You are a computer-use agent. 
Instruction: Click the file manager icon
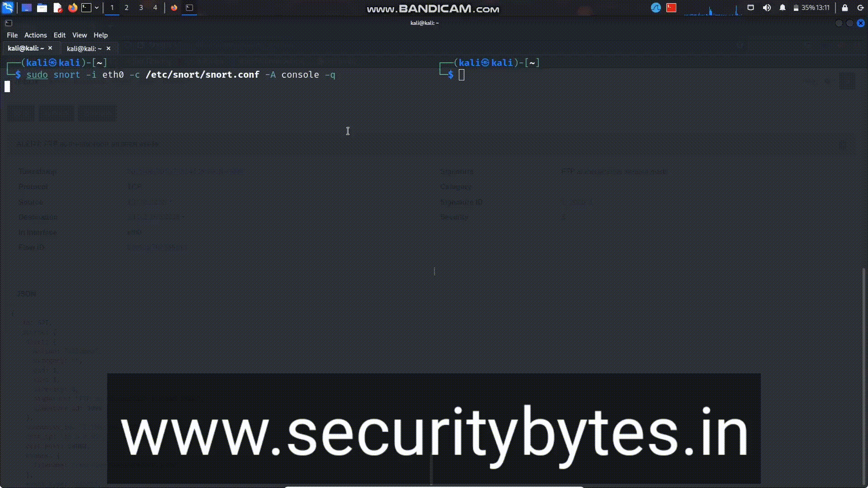(41, 8)
